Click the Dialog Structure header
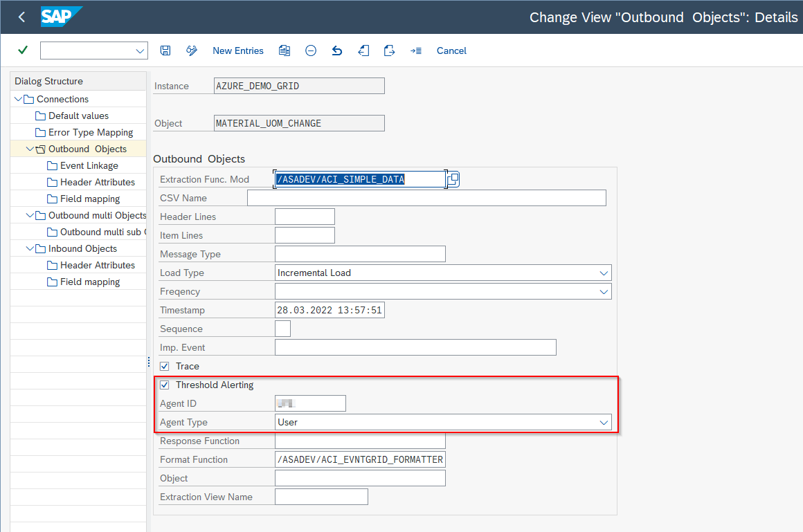 point(78,81)
